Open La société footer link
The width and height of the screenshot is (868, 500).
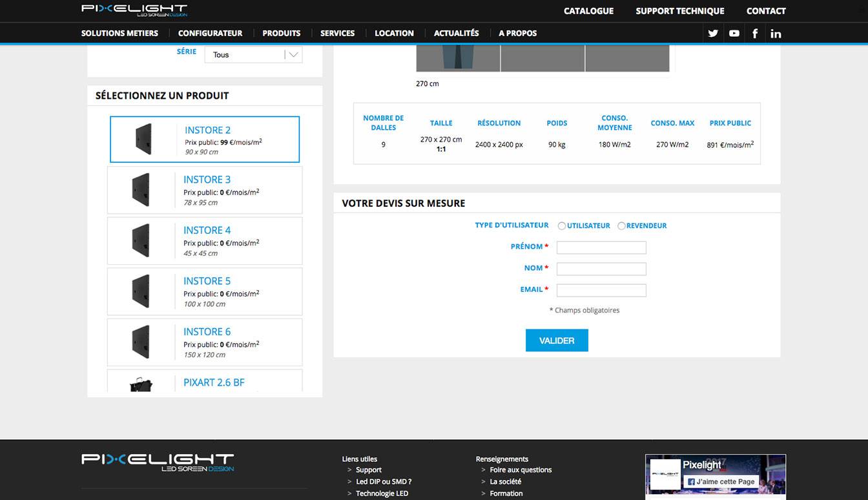505,481
